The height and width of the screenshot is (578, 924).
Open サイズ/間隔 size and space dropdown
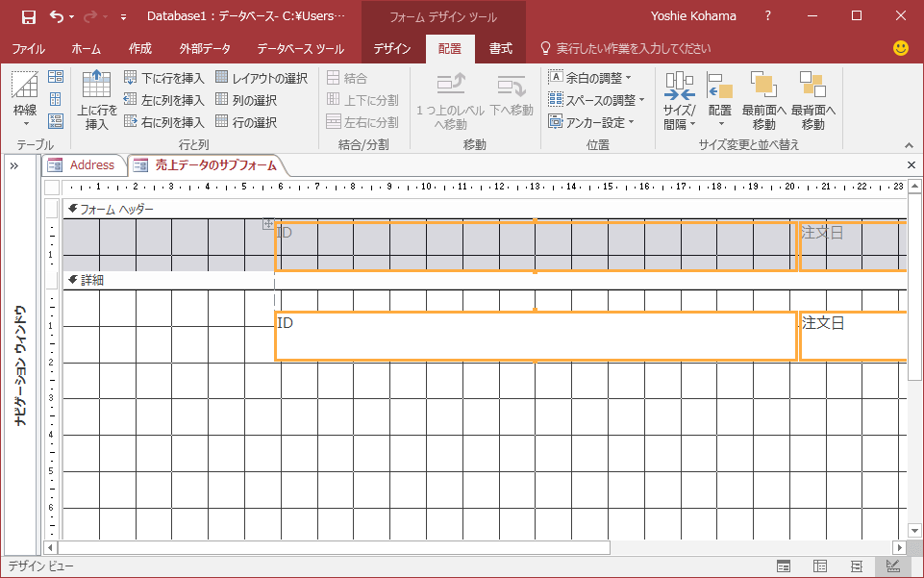click(680, 101)
